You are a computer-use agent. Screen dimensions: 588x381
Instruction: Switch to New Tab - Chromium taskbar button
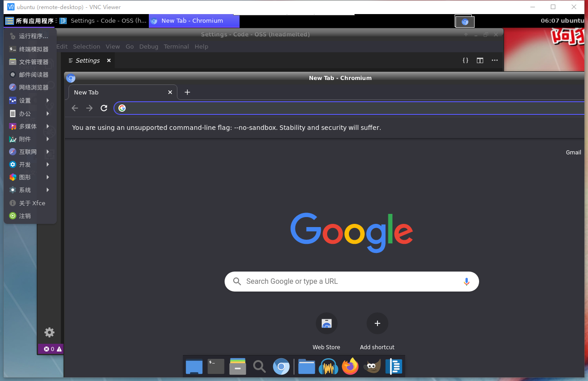click(194, 21)
